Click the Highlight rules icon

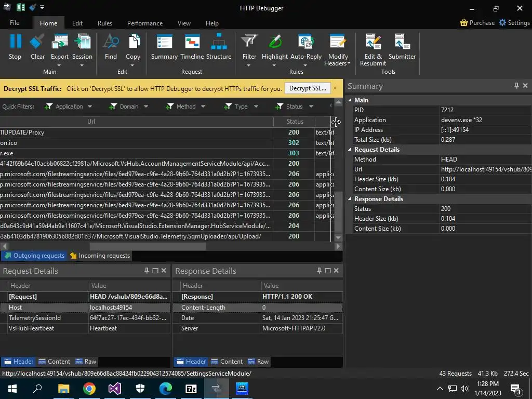tap(275, 42)
